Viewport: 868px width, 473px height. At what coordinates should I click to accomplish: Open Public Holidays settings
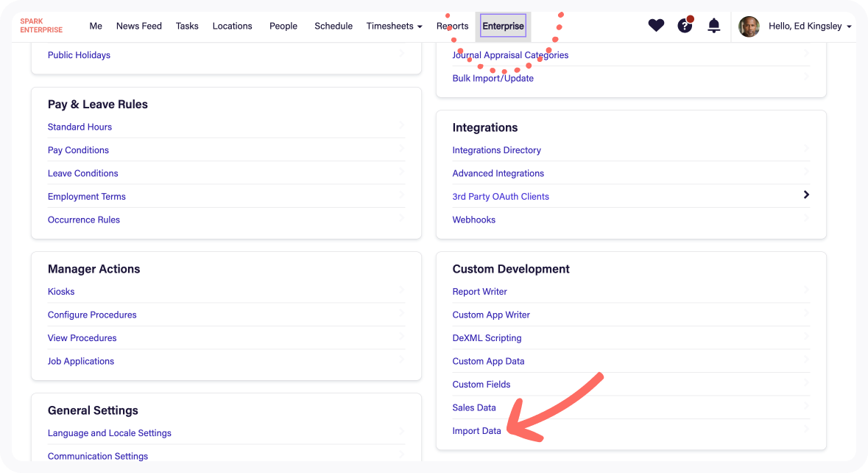[x=79, y=55]
